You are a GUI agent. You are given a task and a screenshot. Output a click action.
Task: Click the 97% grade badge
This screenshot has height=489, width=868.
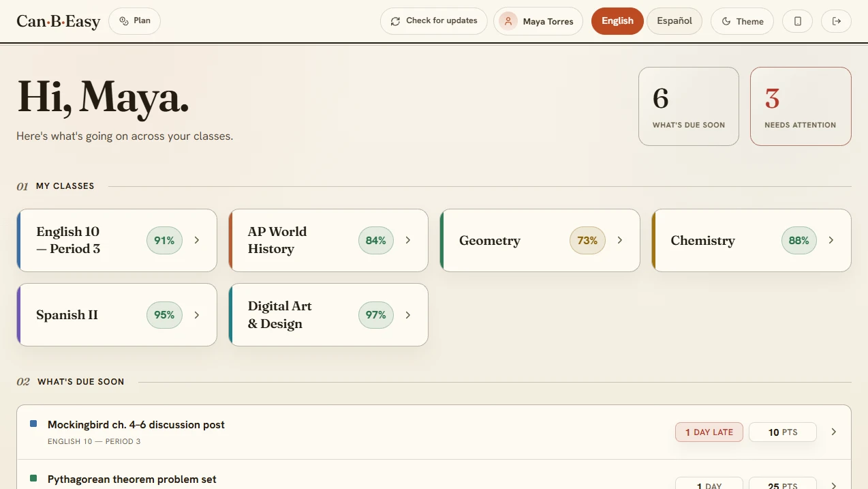[x=375, y=315]
